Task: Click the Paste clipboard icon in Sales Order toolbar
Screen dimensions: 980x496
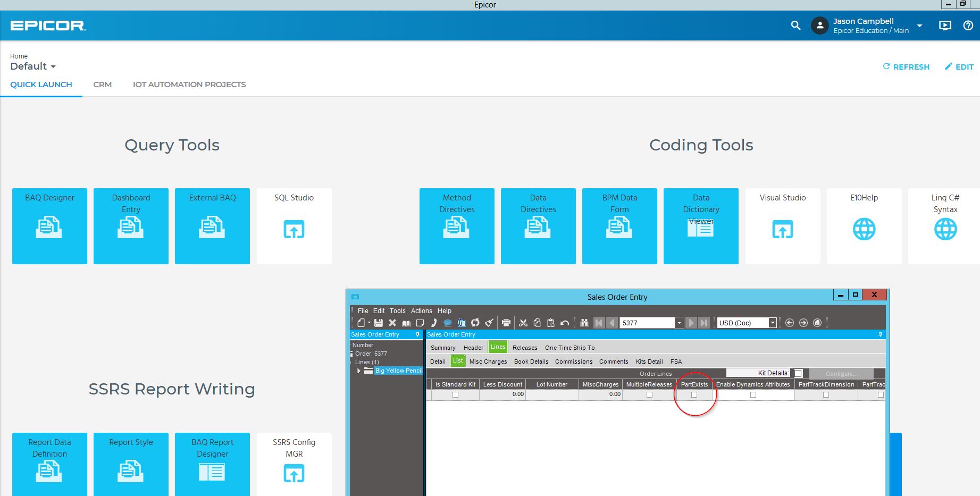Action: coord(551,323)
